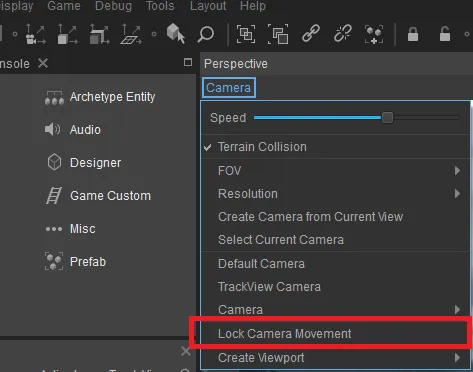Viewport: 473px width, 372px height.
Task: Click the unfilled end of Speed slider
Action: pos(426,117)
